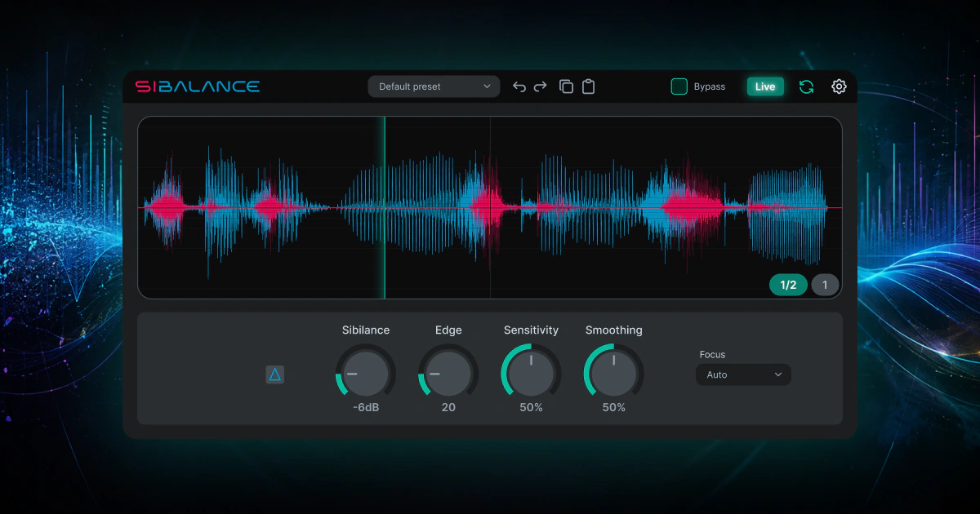Enable the Bypass checkbox
Screen dimensions: 980x514
pyautogui.click(x=679, y=86)
